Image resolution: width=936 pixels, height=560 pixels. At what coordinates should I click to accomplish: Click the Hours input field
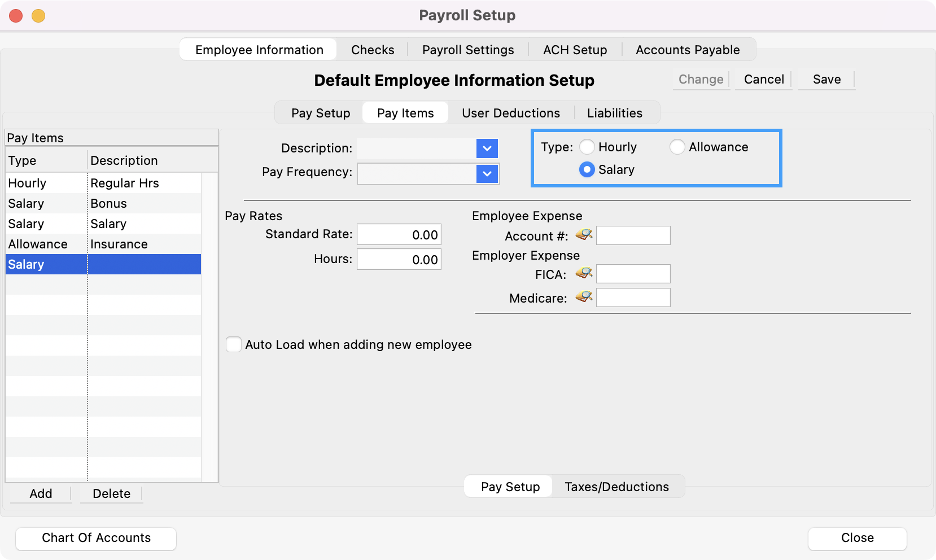tap(399, 260)
